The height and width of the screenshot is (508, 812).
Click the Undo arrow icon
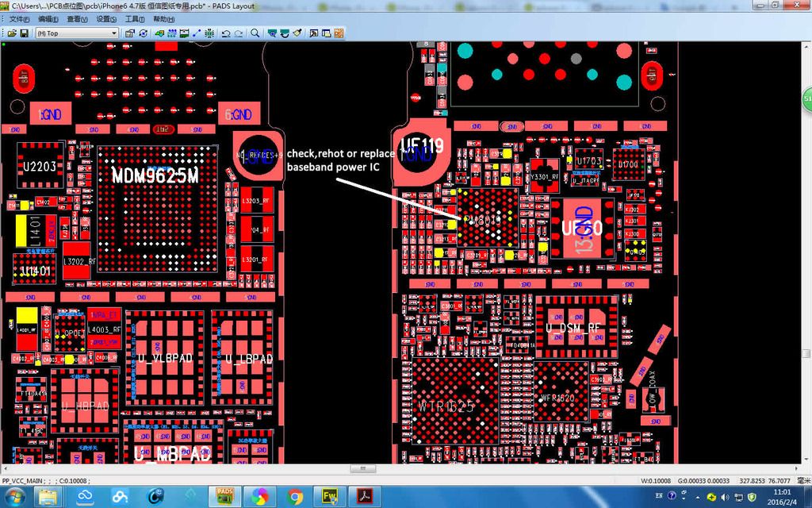point(226,33)
